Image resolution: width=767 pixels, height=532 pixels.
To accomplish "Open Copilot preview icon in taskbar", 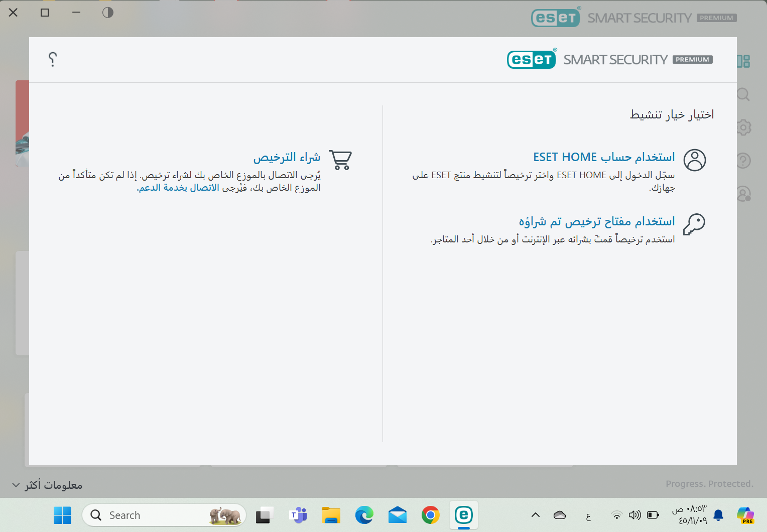I will coord(745,515).
